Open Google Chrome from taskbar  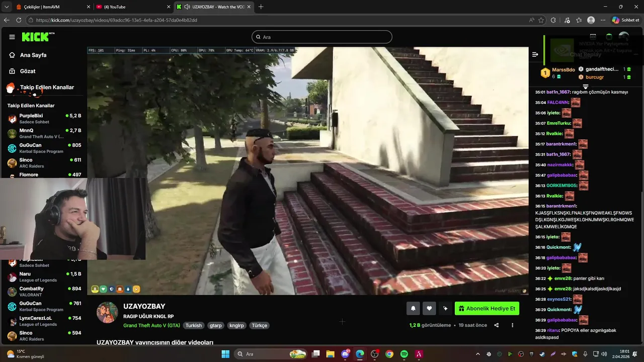(389, 354)
